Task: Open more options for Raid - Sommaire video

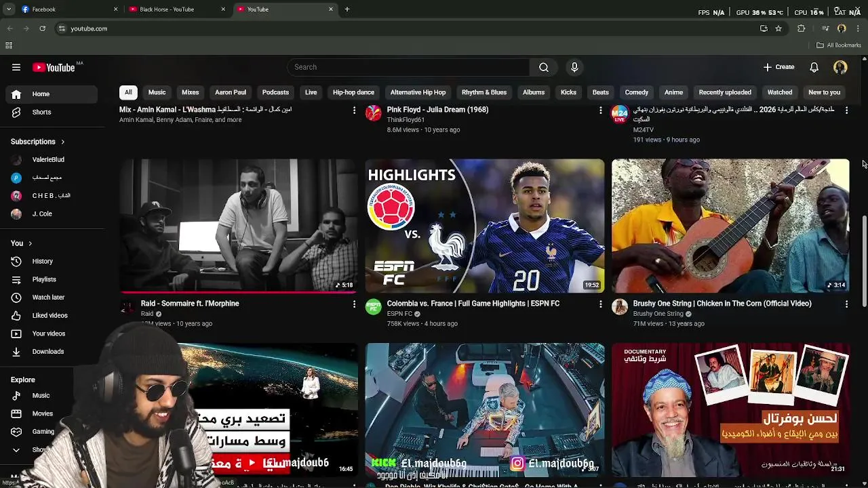Action: [x=354, y=304]
